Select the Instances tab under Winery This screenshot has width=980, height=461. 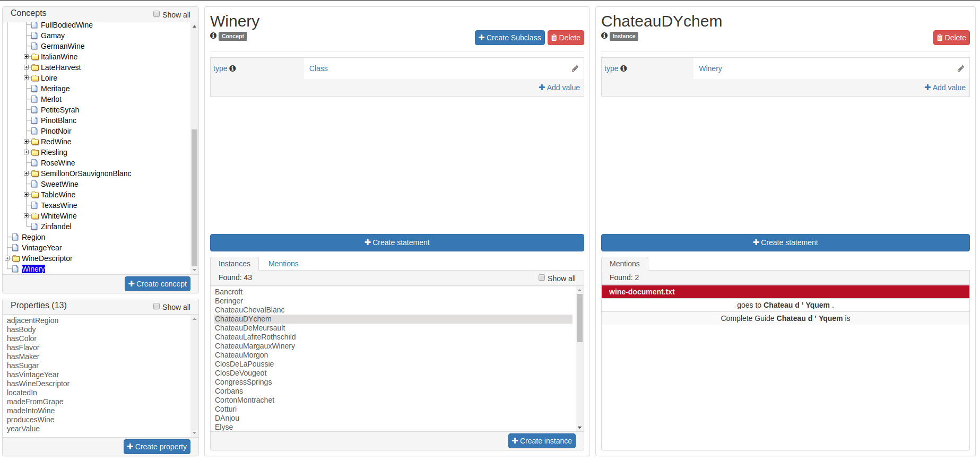click(234, 264)
